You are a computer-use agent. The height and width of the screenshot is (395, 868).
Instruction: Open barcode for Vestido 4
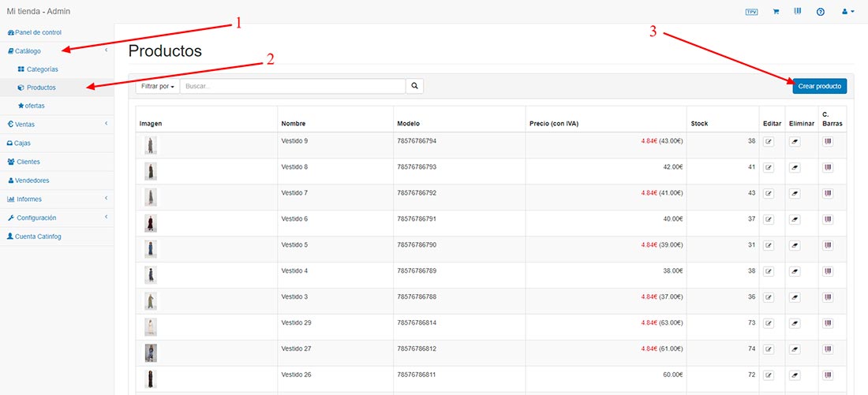click(x=828, y=272)
